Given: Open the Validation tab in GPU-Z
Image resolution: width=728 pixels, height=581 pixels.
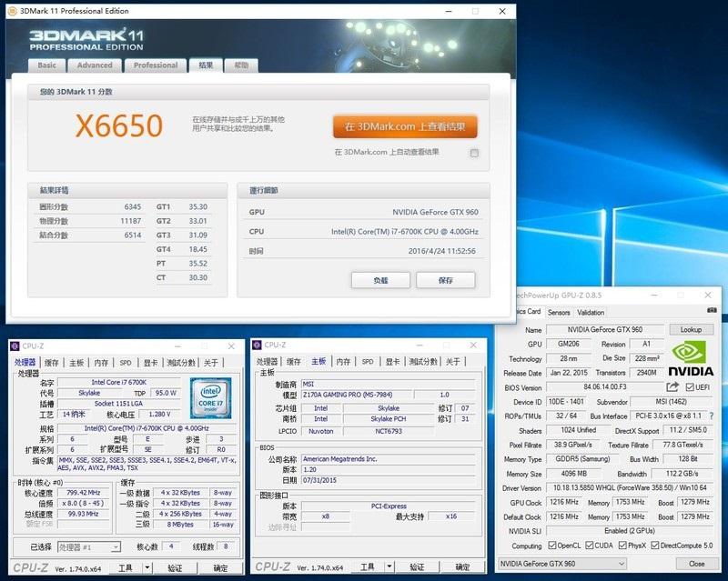Looking at the screenshot, I should 591,312.
